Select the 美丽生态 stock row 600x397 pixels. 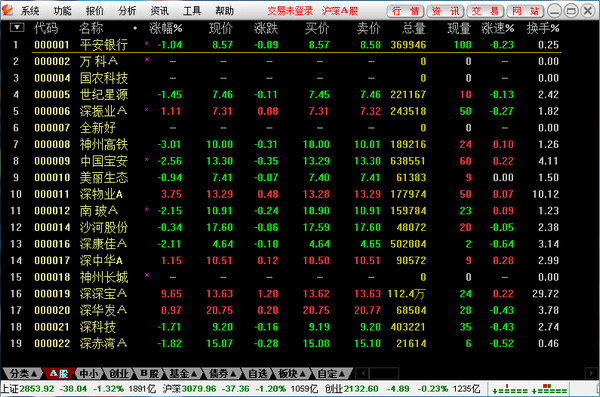pyautogui.click(x=285, y=178)
